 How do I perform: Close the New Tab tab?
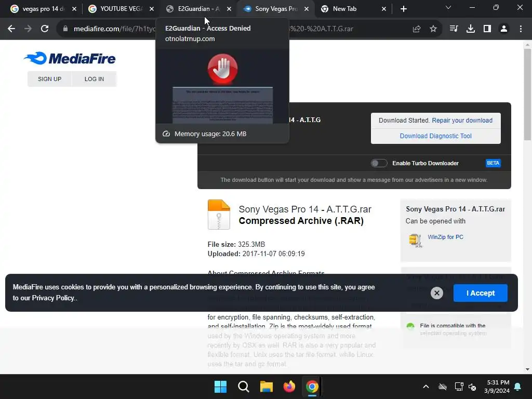coord(384,9)
